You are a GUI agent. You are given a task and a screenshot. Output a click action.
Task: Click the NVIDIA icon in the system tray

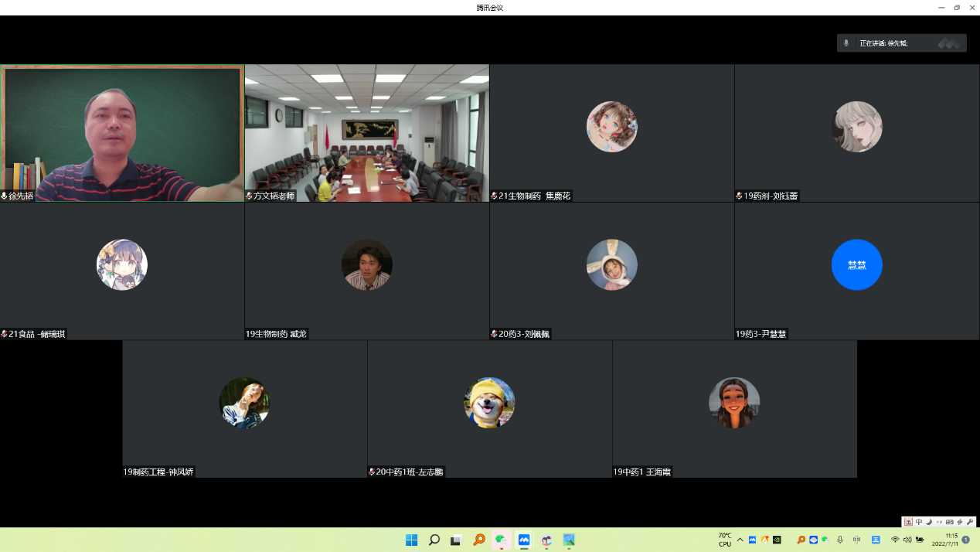[777, 540]
